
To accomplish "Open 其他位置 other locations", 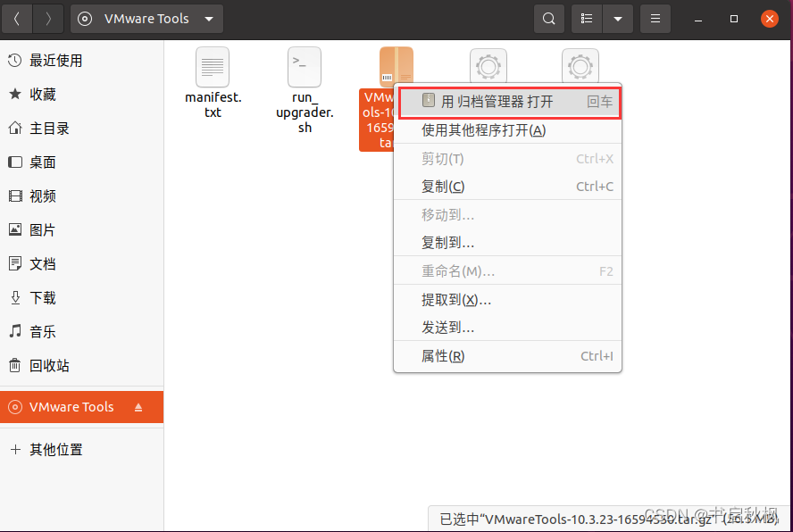I will pyautogui.click(x=81, y=450).
